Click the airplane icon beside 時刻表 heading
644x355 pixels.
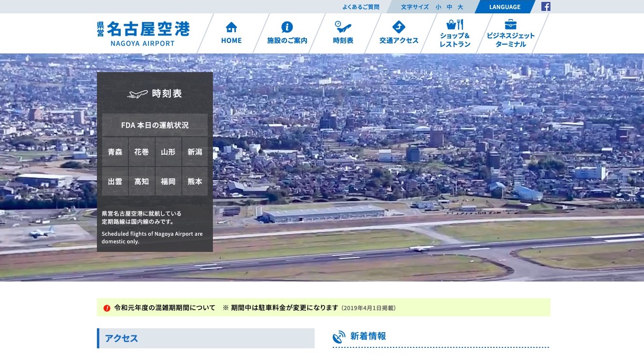point(137,94)
